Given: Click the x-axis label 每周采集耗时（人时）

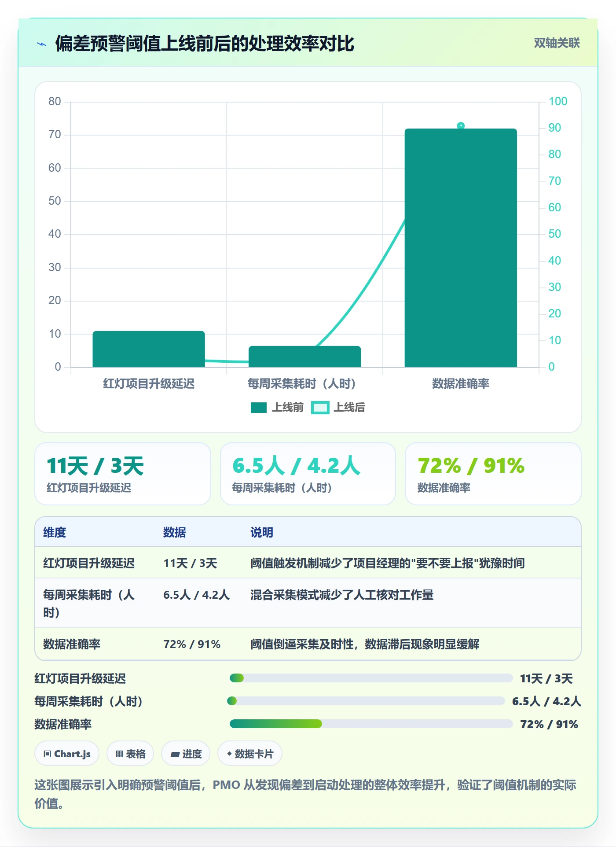Looking at the screenshot, I should tap(302, 384).
